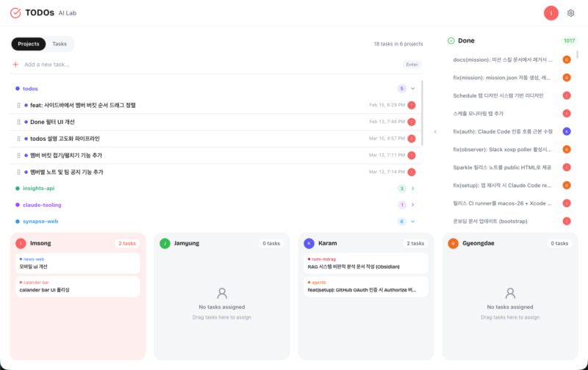588x370 pixels.
Task: Click the TODOs checkmark logo
Action: 15,13
